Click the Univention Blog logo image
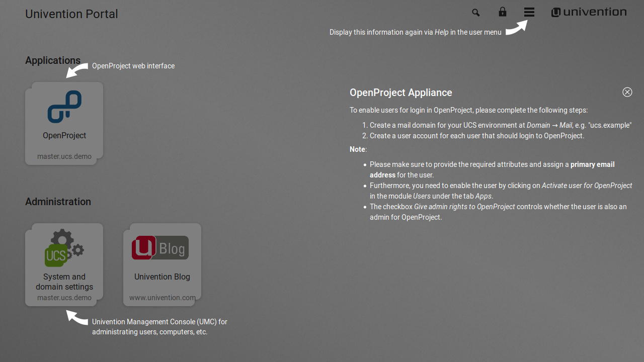644x362 pixels. pos(160,248)
